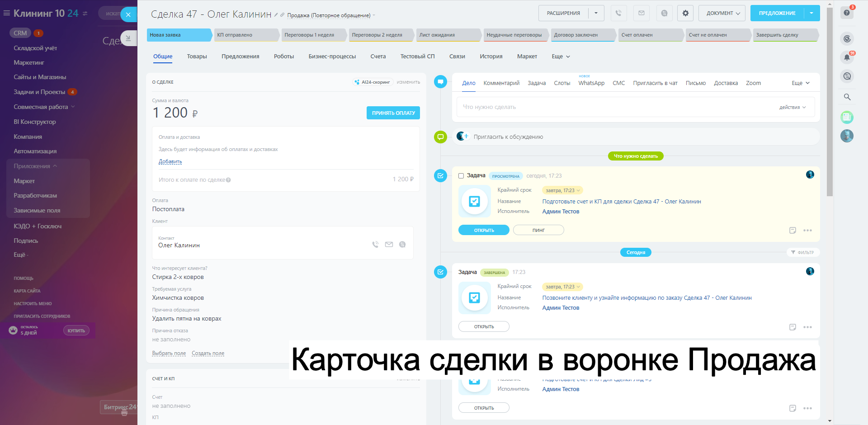The width and height of the screenshot is (868, 425).
Task: Expand the Еще dropdown after the Zoom tab
Action: 801,83
